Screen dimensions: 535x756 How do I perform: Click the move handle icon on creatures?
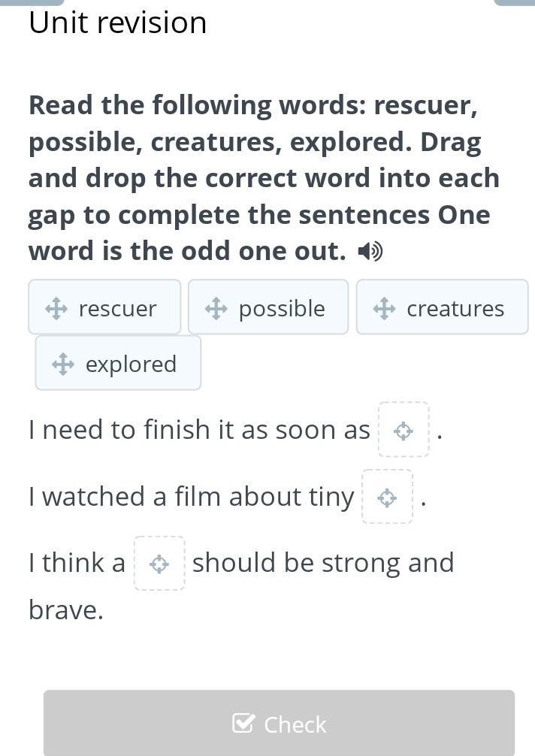click(x=384, y=308)
